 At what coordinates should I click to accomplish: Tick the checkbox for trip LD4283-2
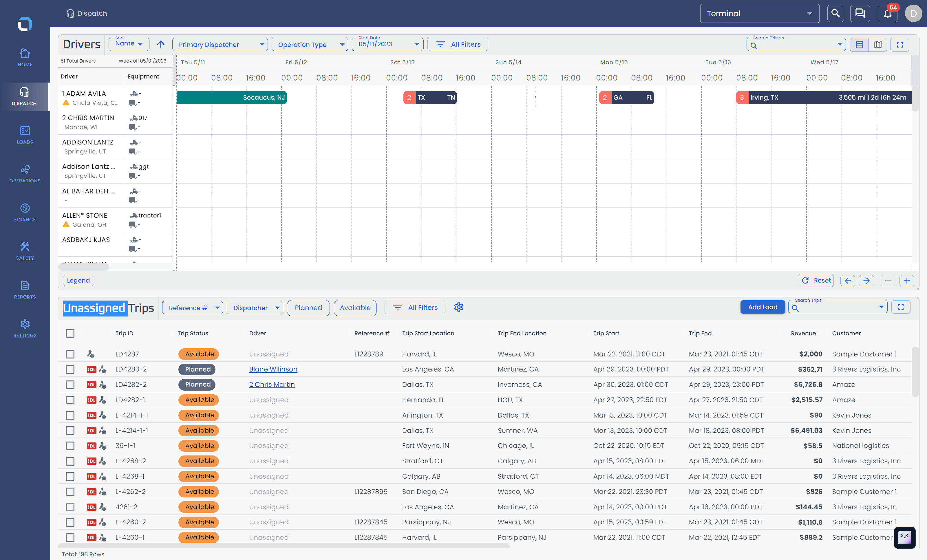click(70, 369)
